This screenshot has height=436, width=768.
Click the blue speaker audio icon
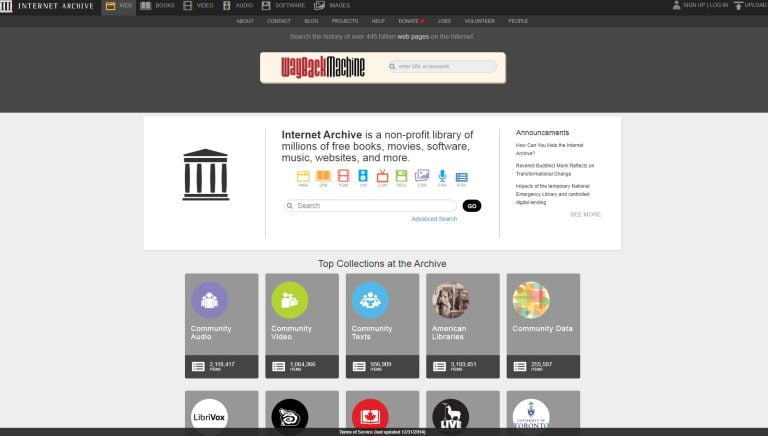363,176
